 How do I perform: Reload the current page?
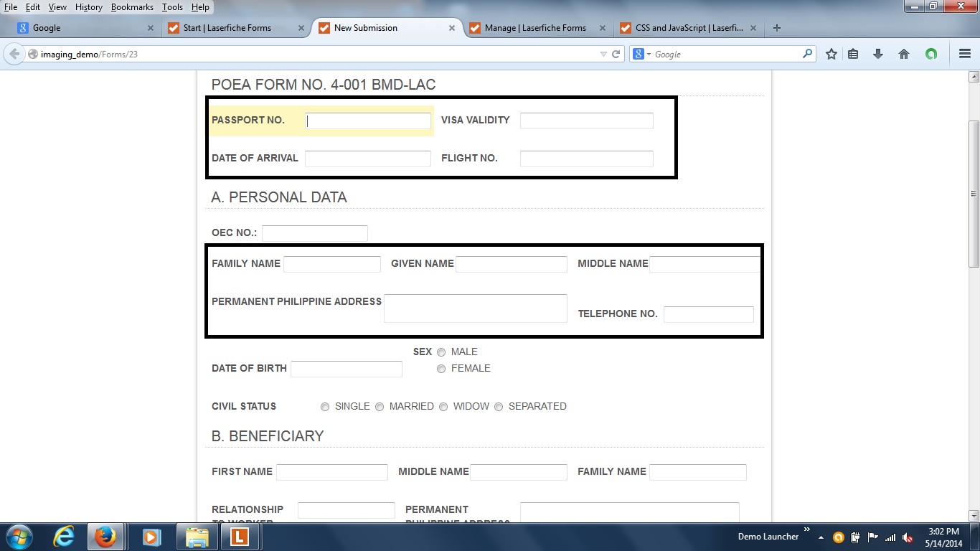(x=616, y=54)
